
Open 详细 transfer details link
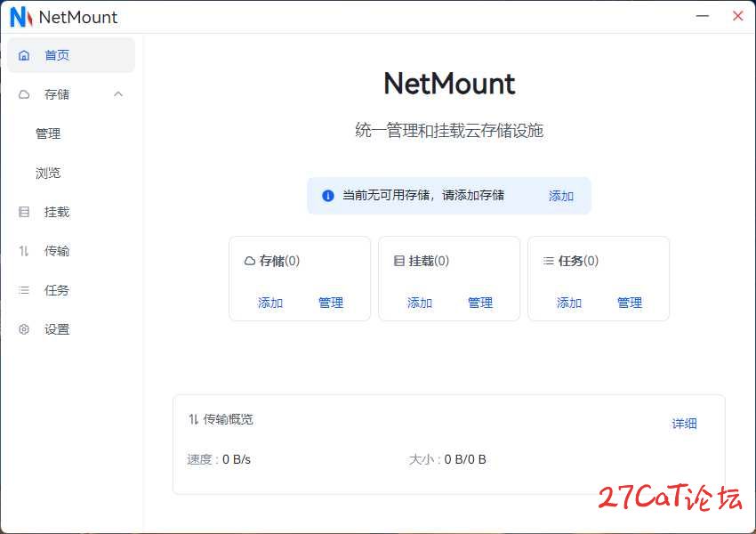click(x=684, y=424)
